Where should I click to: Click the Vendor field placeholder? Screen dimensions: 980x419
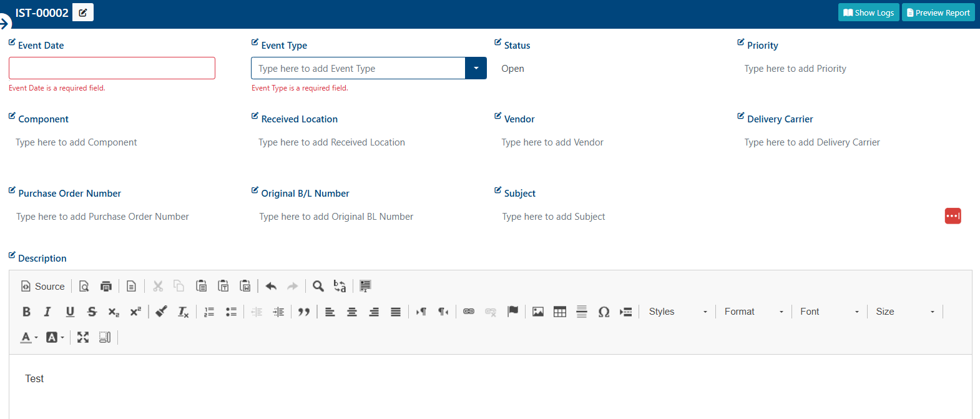coord(552,142)
